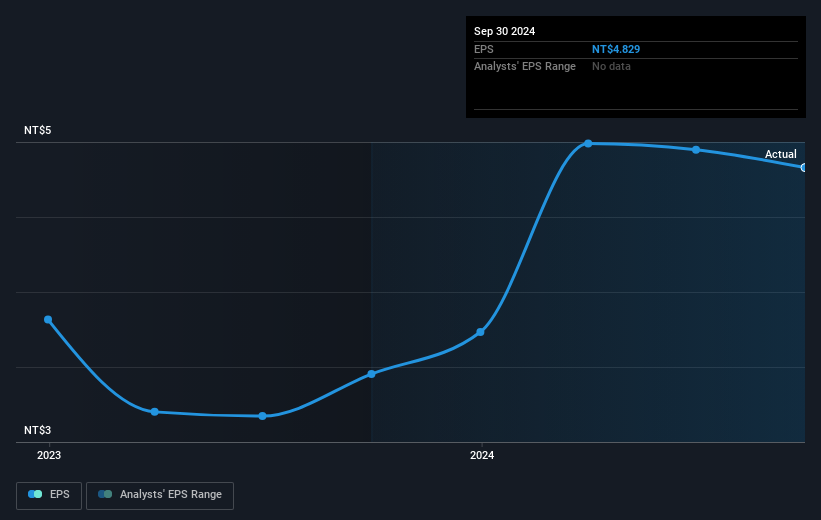Toggle the EPS legend series

point(49,495)
